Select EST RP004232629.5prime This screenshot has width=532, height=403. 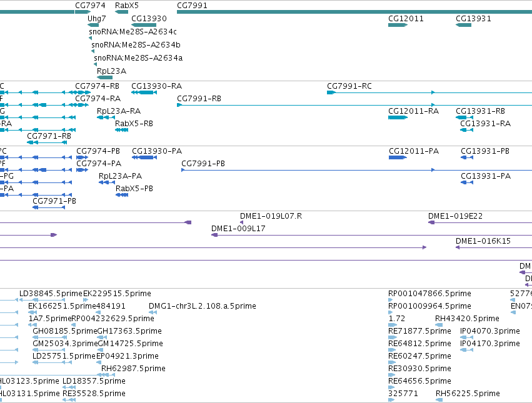point(113,319)
